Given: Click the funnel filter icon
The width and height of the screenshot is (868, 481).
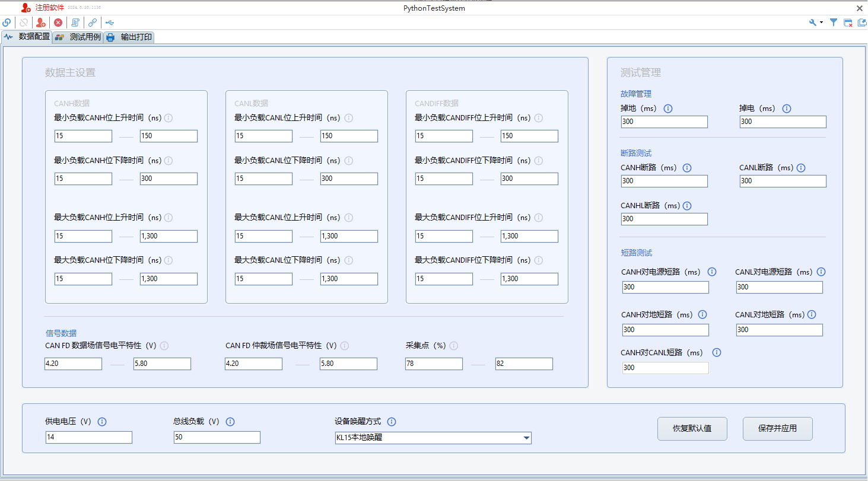Looking at the screenshot, I should pos(834,23).
